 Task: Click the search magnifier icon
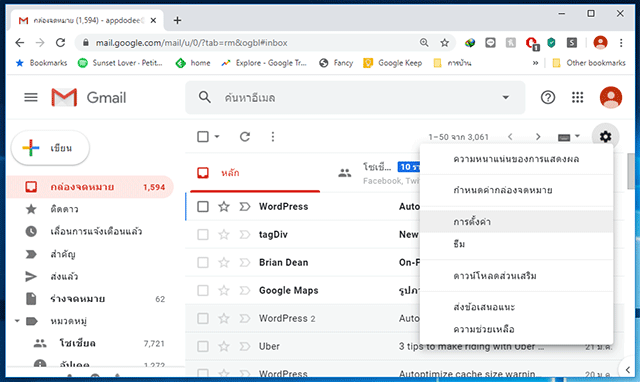coord(204,98)
